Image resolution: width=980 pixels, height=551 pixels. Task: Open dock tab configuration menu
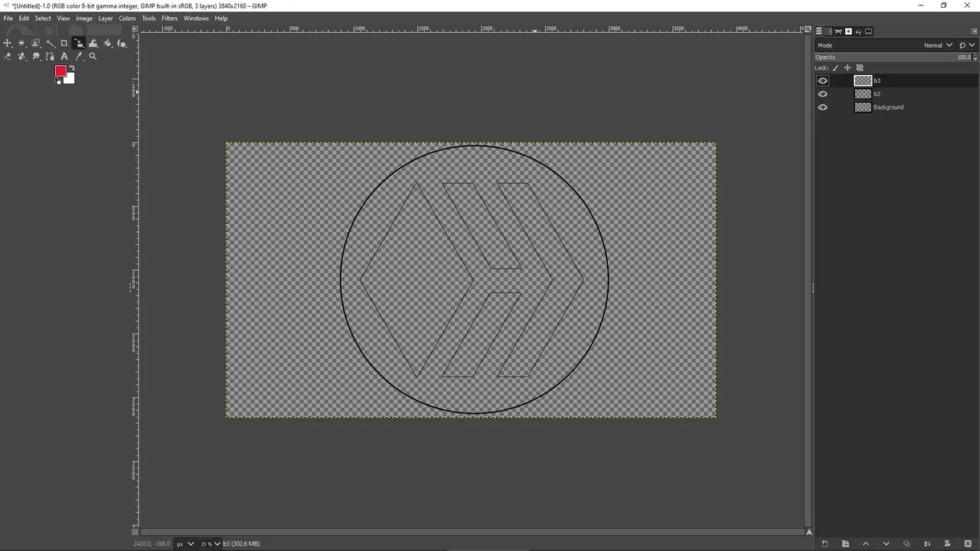tap(975, 31)
